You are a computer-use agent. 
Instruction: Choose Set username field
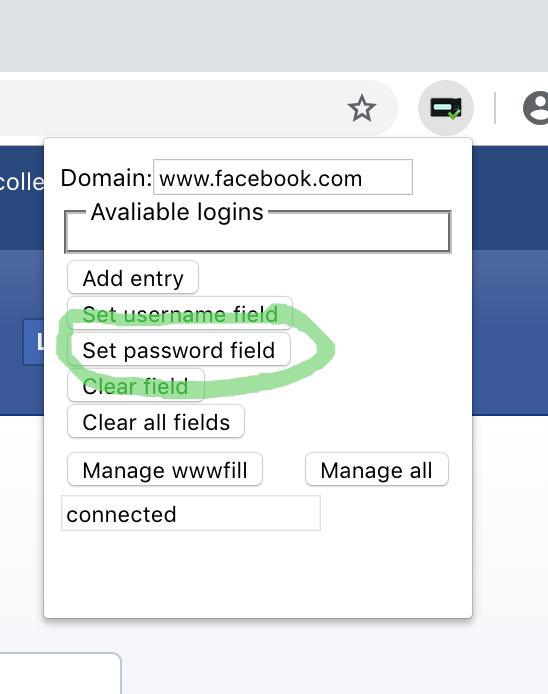(180, 313)
